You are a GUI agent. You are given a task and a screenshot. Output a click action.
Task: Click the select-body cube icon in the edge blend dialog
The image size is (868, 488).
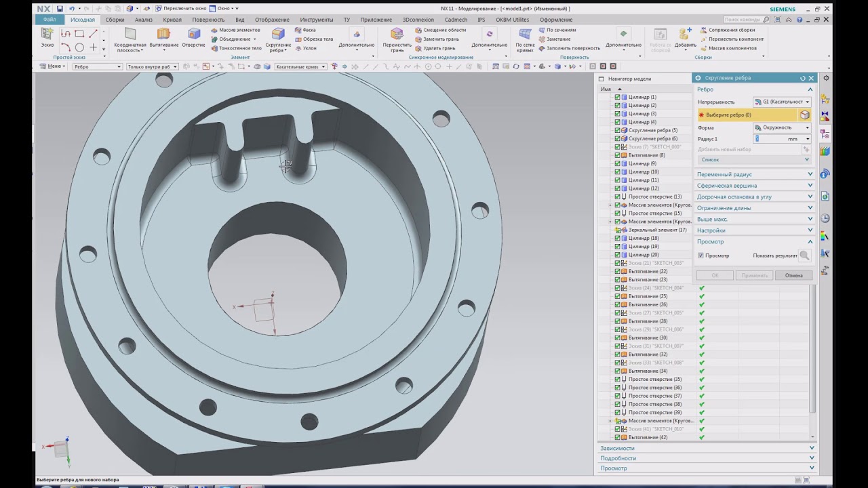point(804,115)
